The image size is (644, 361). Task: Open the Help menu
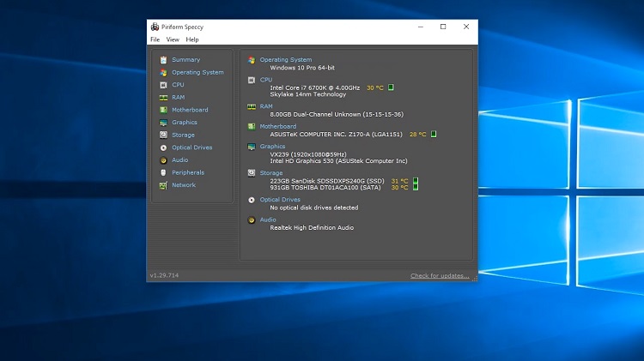pos(192,39)
